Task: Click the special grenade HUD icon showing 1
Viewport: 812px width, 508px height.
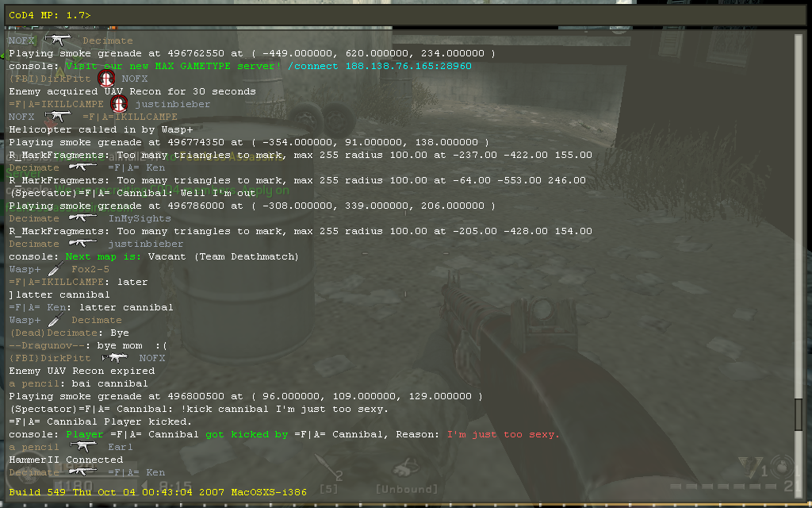Action: [x=751, y=468]
